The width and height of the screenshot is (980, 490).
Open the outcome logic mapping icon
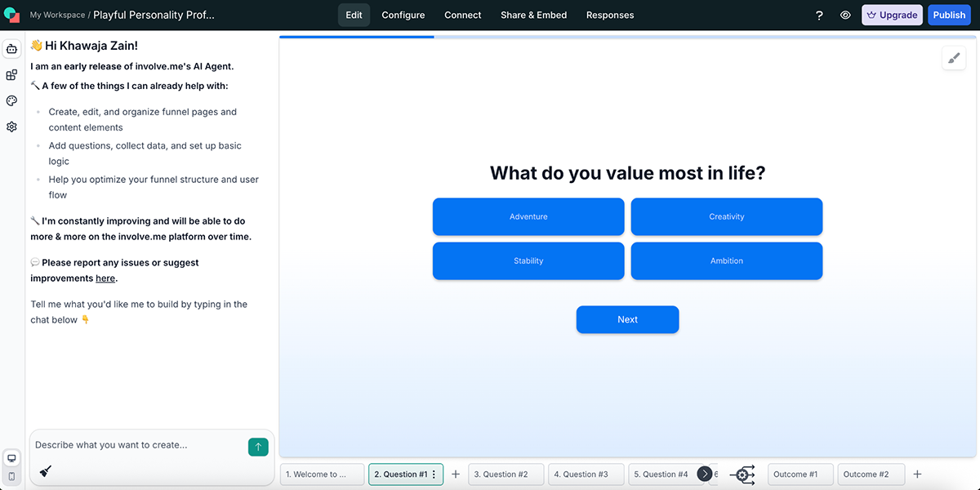(x=743, y=474)
